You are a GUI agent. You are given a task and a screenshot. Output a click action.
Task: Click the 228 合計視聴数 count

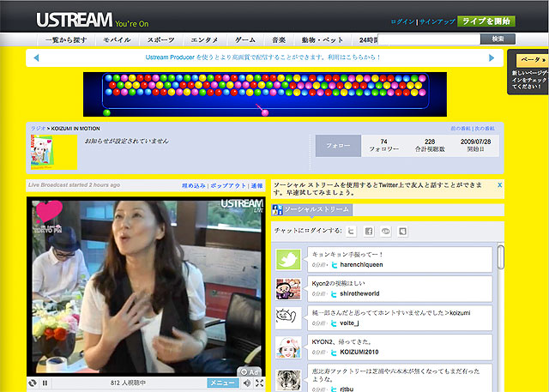(x=430, y=145)
